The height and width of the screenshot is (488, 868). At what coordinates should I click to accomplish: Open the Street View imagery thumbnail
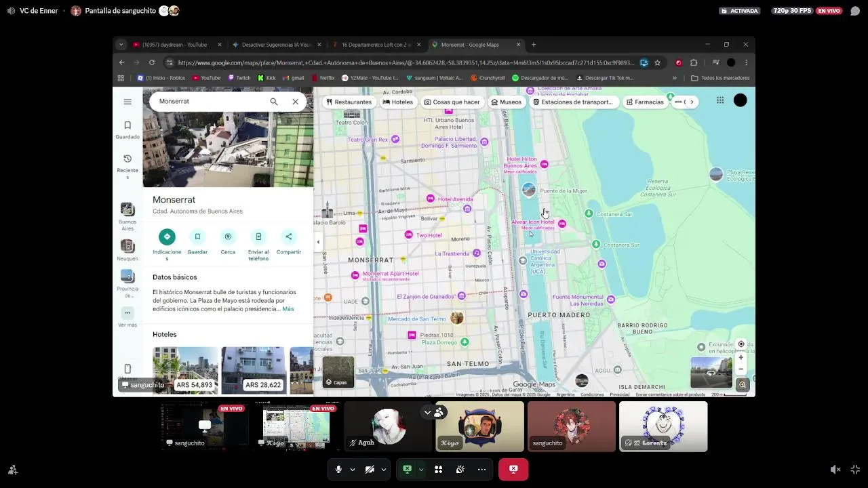[711, 372]
